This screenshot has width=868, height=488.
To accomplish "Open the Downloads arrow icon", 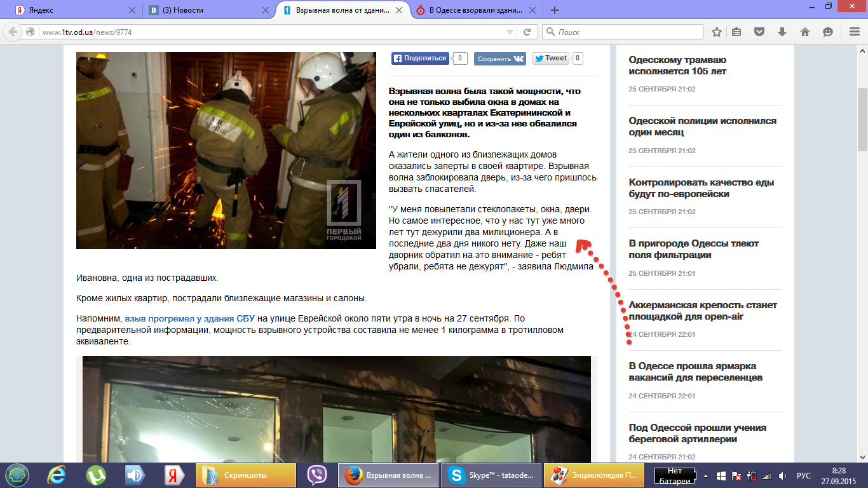I will tap(782, 32).
